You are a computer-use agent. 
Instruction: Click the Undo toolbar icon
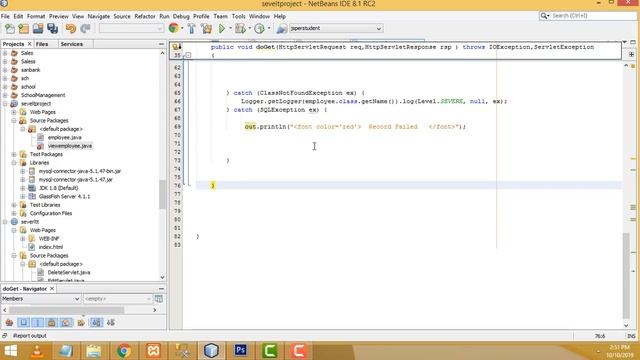(71, 29)
